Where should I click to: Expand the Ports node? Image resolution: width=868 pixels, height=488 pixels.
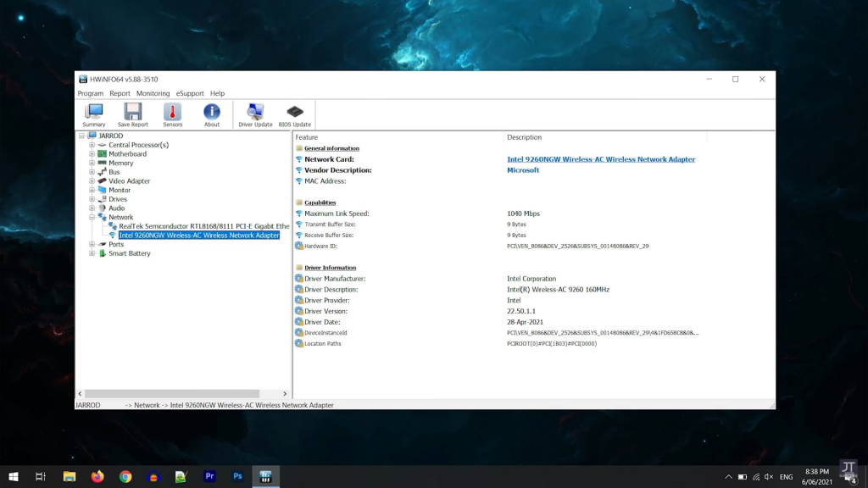pyautogui.click(x=92, y=244)
